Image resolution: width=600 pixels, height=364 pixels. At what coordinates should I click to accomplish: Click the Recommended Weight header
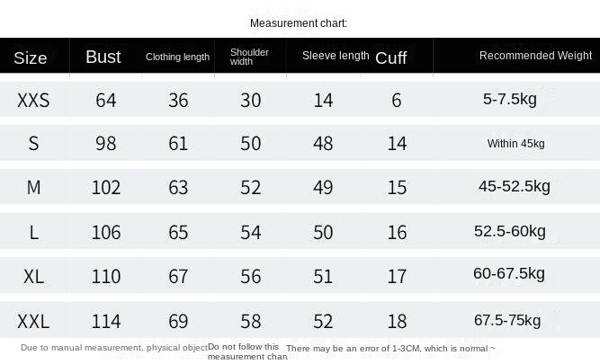pos(535,56)
